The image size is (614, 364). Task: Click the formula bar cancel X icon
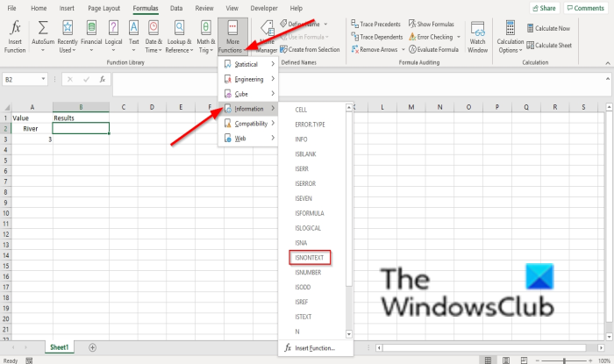coord(70,80)
